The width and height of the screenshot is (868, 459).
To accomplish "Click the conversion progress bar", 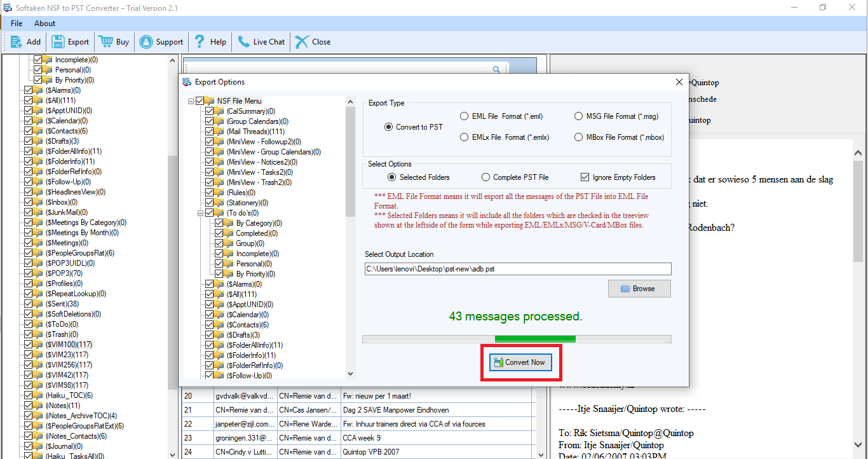I will pos(516,338).
